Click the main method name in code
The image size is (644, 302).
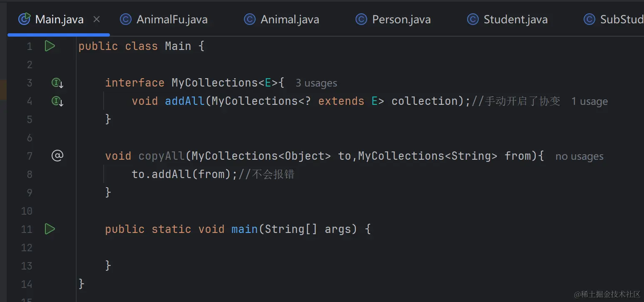(x=245, y=229)
